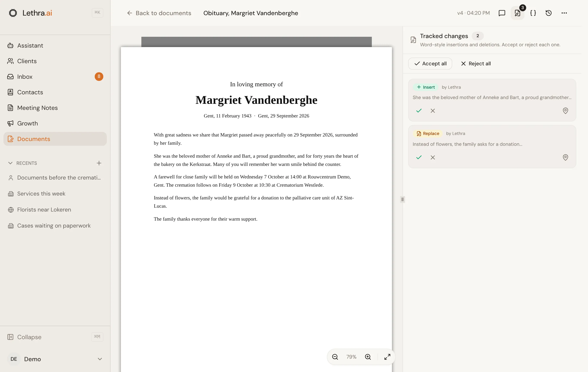Open the version history icon
This screenshot has height=372, width=588.
tap(548, 13)
